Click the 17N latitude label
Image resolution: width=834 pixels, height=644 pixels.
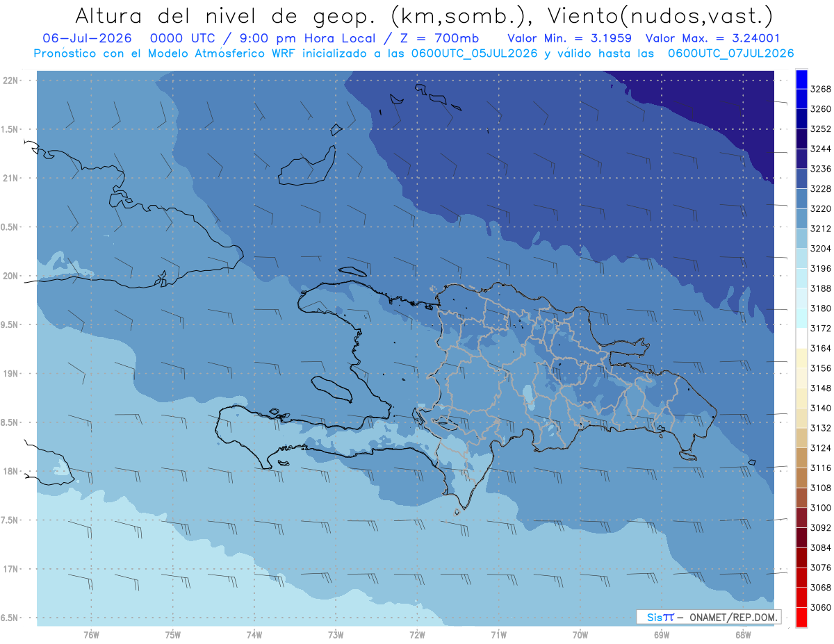[10, 569]
